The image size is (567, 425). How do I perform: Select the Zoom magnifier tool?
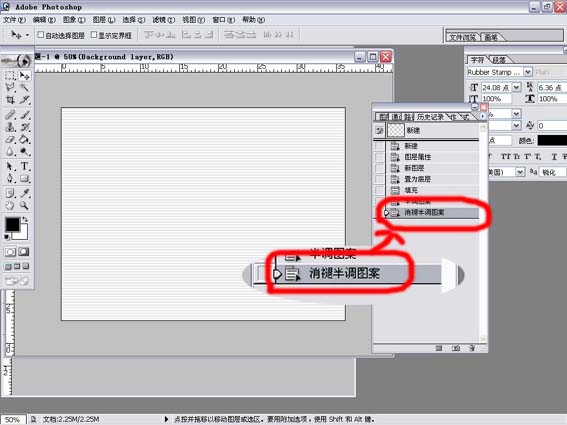24,205
